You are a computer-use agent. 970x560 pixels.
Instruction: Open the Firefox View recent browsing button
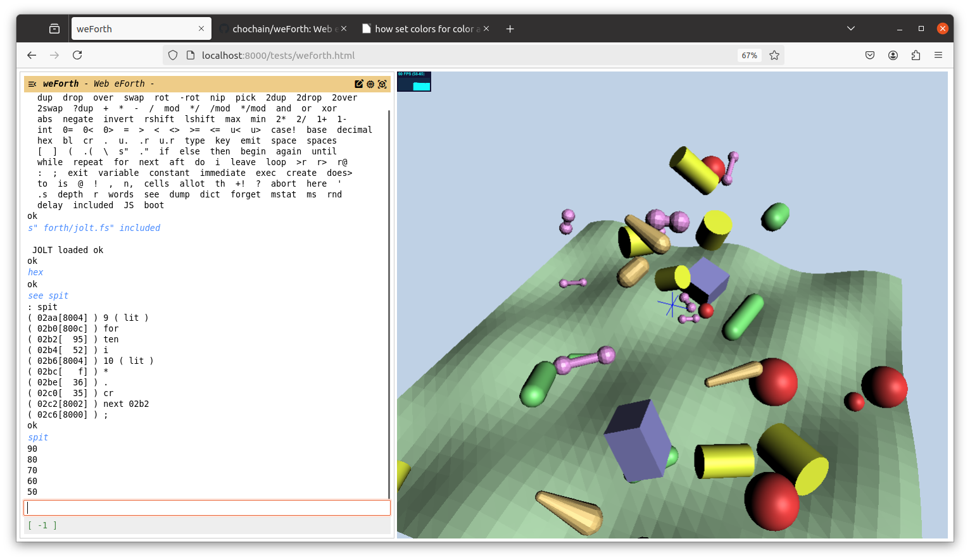click(x=54, y=28)
